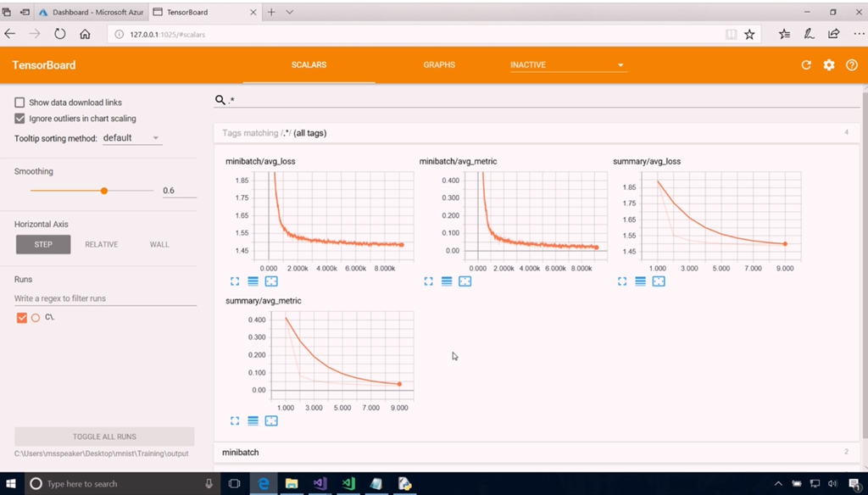Open the INACTIVE dashboards dropdown
Viewport: 868px width, 495px height.
[x=567, y=65]
